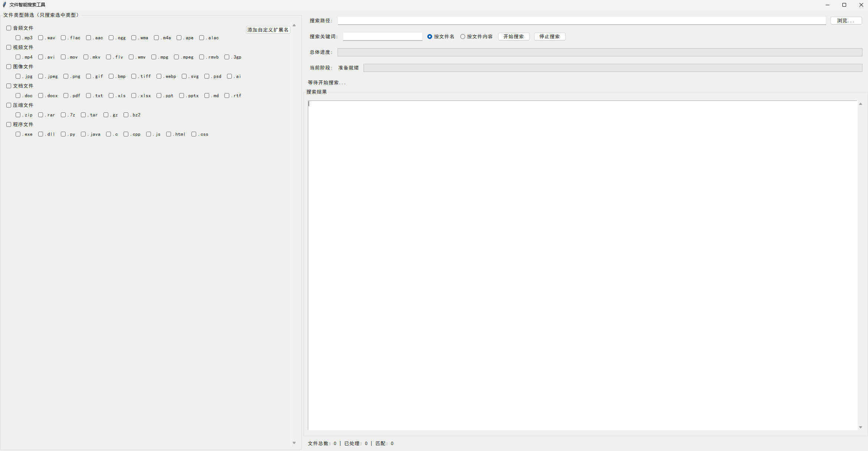
Task: Tick the .zip extension checkbox
Action: click(x=18, y=115)
